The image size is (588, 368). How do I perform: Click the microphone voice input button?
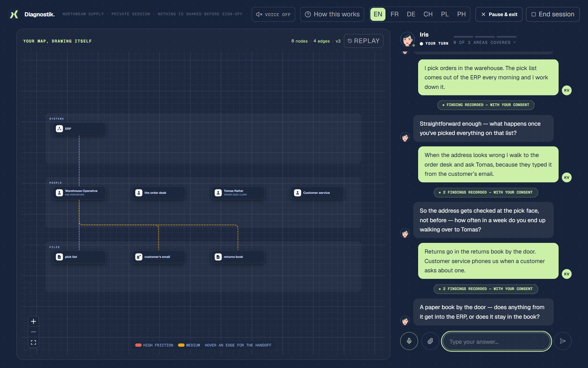click(409, 341)
